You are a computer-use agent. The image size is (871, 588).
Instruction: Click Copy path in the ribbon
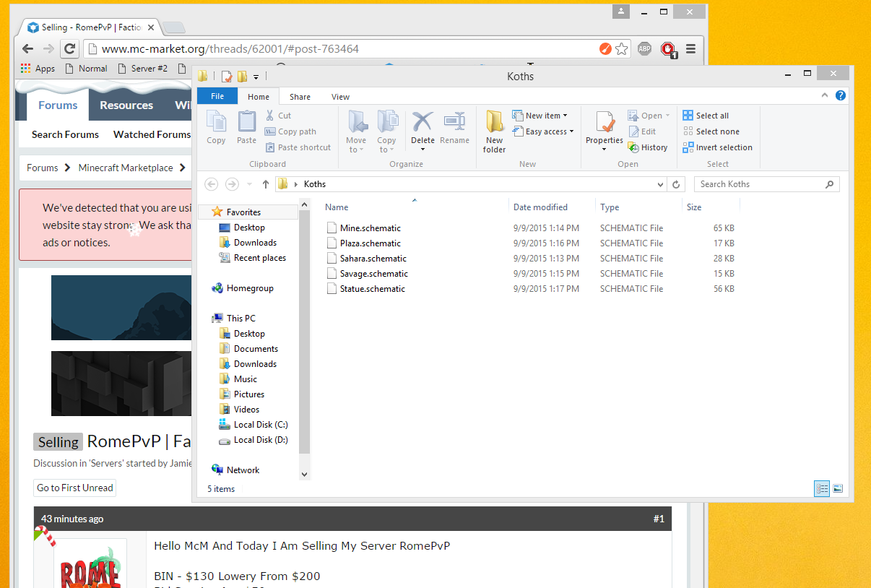[290, 131]
